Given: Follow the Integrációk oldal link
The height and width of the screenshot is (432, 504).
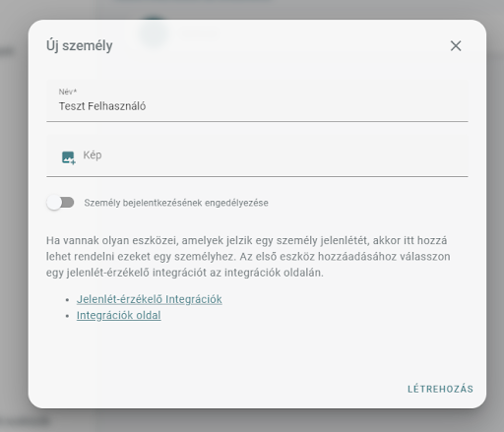Looking at the screenshot, I should coord(119,315).
